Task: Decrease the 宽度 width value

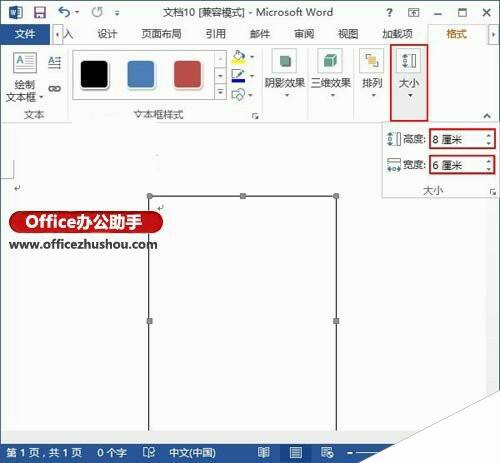Action: click(489, 169)
